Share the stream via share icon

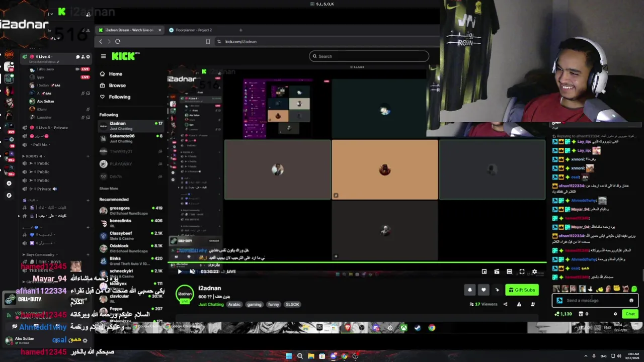tap(505, 304)
